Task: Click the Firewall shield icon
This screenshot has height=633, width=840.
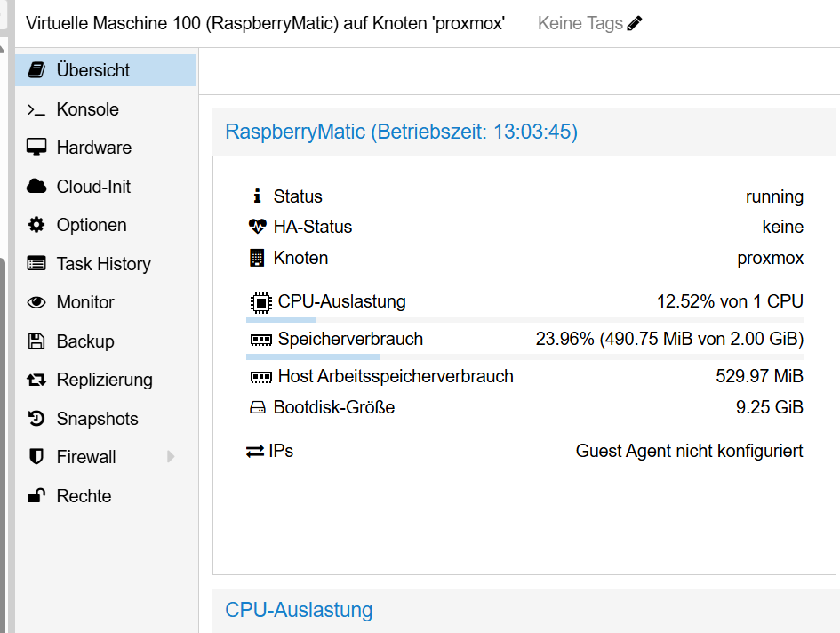Action: pos(36,457)
